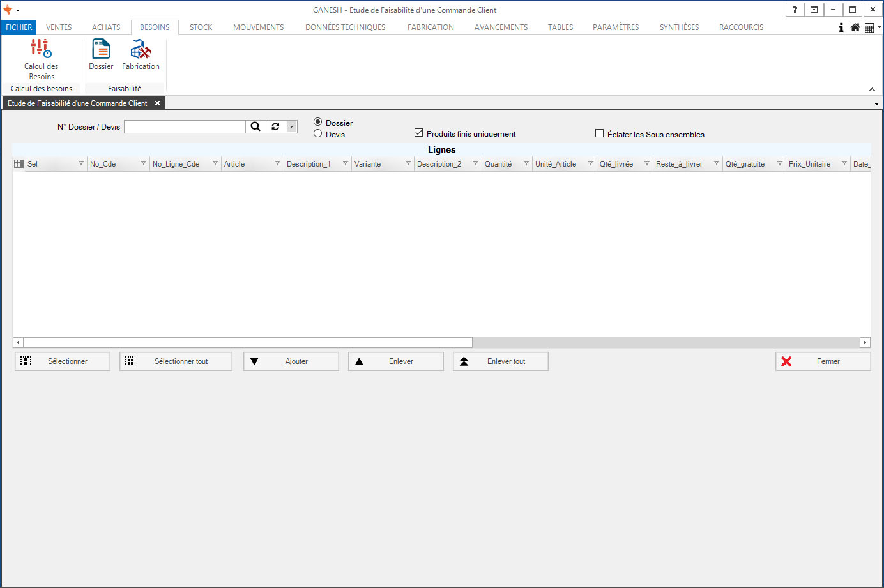Viewport: 884px width, 588px height.
Task: Open the Article column filter
Action: coord(278,163)
